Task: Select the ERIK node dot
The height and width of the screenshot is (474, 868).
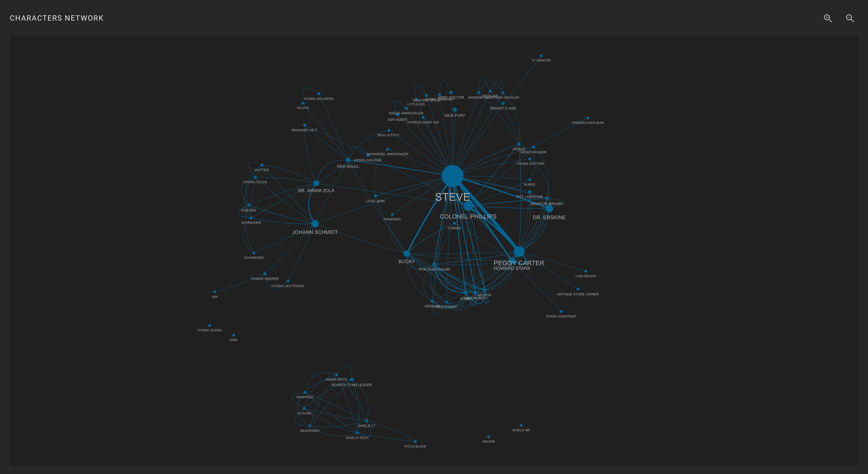Action: click(233, 335)
